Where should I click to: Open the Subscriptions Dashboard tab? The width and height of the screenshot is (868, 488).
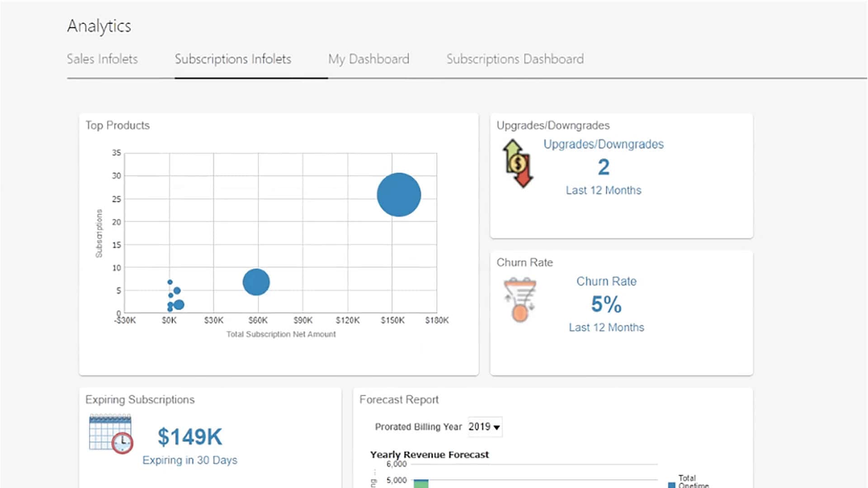pyautogui.click(x=515, y=59)
